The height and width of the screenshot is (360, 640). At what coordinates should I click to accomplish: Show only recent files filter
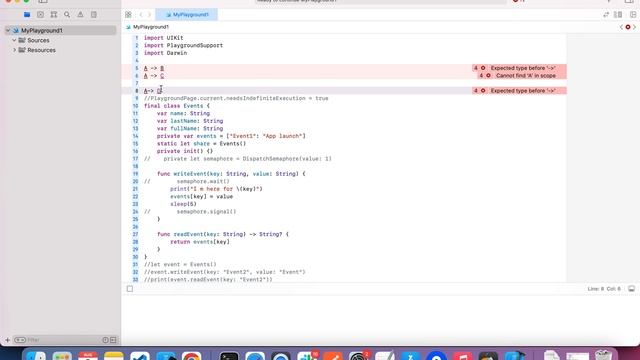coord(105,340)
